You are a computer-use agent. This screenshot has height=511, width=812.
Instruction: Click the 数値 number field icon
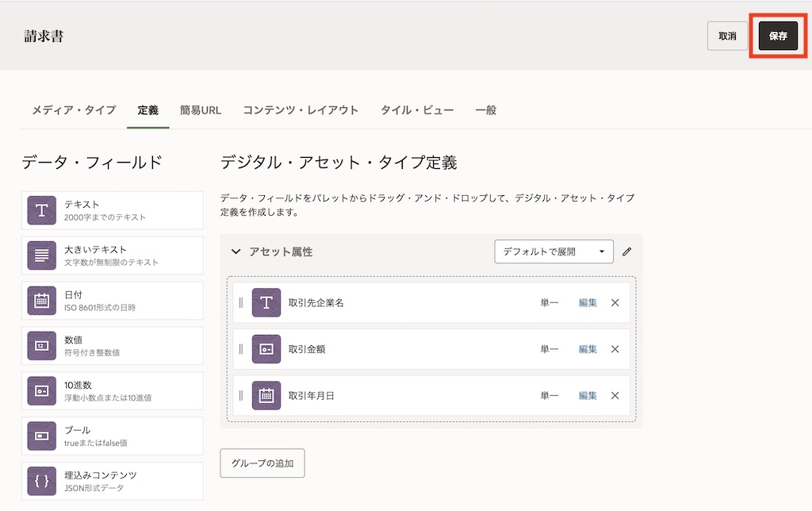point(41,346)
